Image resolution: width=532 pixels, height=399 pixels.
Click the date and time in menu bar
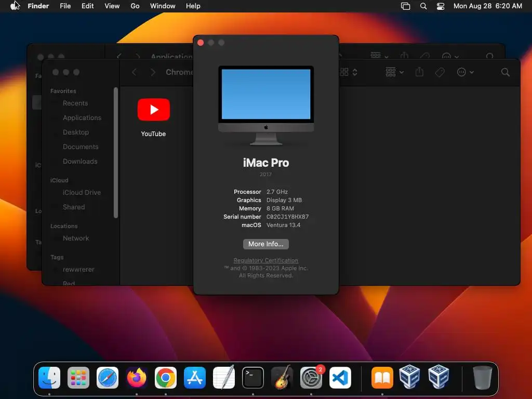pyautogui.click(x=487, y=6)
